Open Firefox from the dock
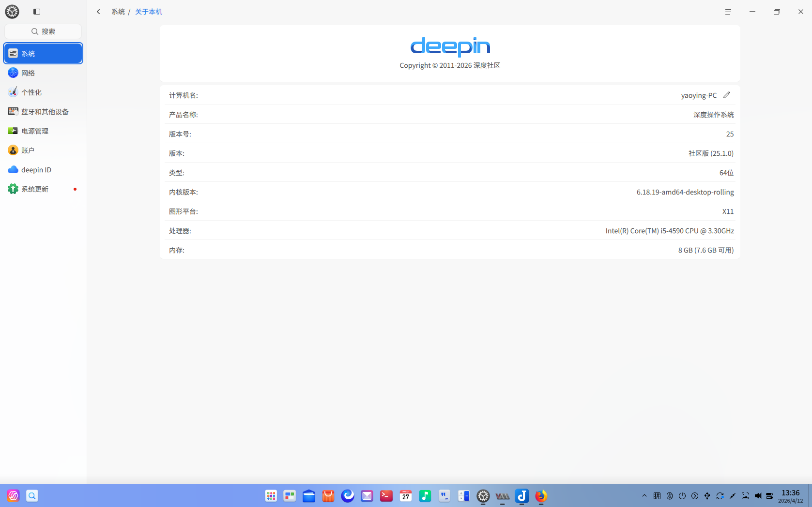 point(541,496)
